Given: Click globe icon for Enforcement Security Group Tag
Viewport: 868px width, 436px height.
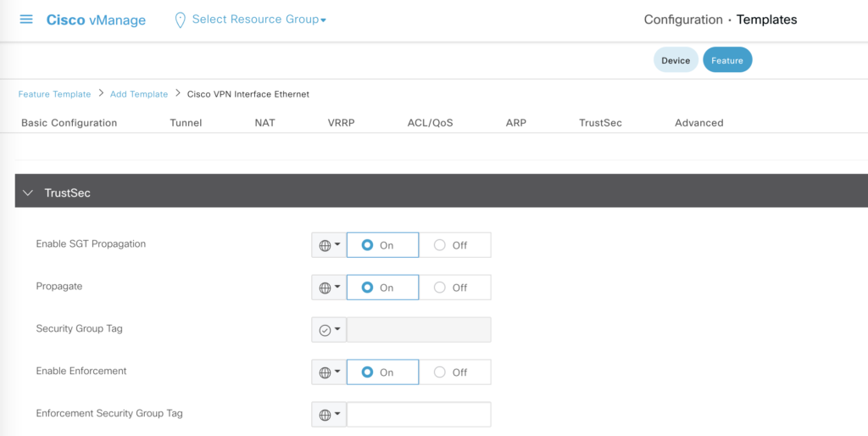Looking at the screenshot, I should click(x=325, y=415).
